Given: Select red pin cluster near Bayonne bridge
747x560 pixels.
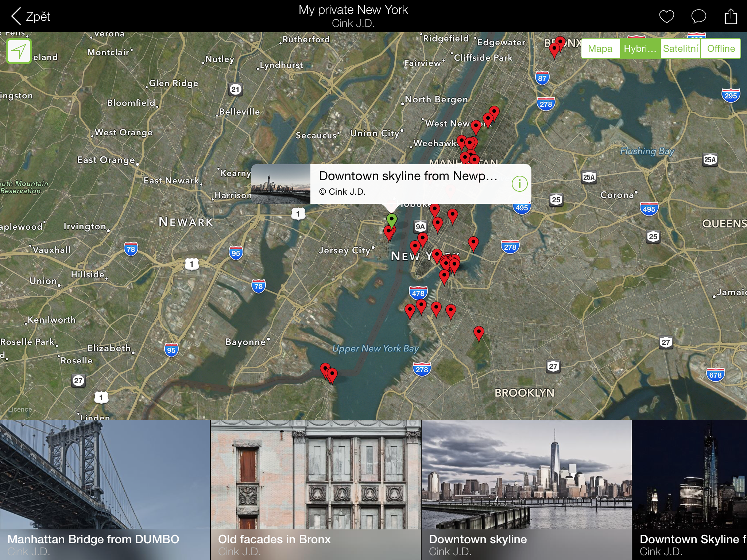Looking at the screenshot, I should tap(329, 372).
